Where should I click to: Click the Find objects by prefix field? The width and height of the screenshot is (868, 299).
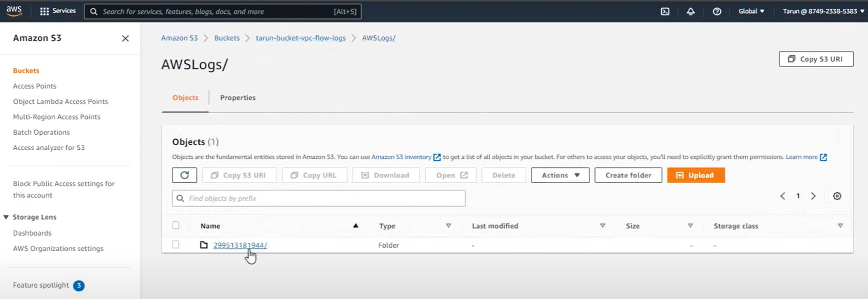(x=319, y=198)
